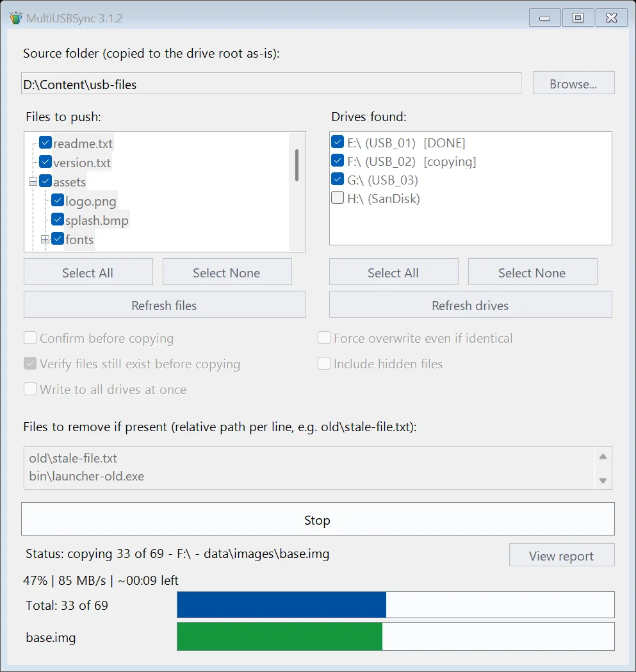This screenshot has width=636, height=672.
Task: Select the H:\ (SanDisk) row text
Action: tap(384, 199)
